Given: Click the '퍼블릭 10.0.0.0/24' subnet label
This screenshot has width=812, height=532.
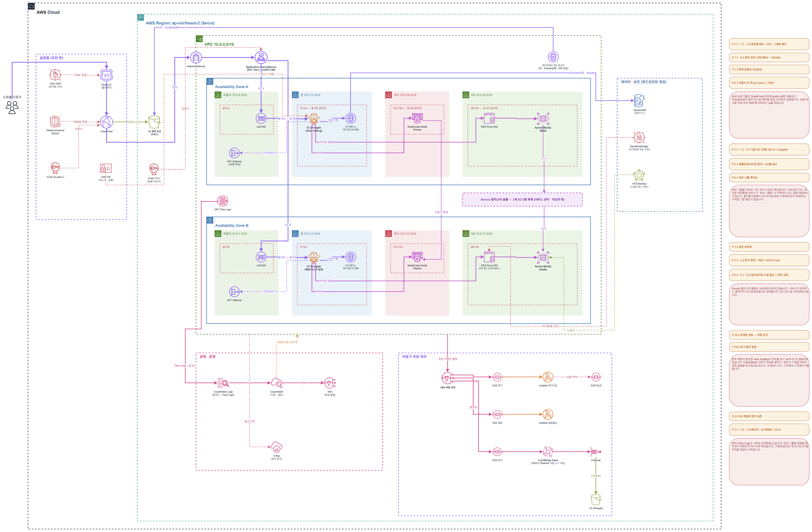Looking at the screenshot, I should (x=235, y=95).
